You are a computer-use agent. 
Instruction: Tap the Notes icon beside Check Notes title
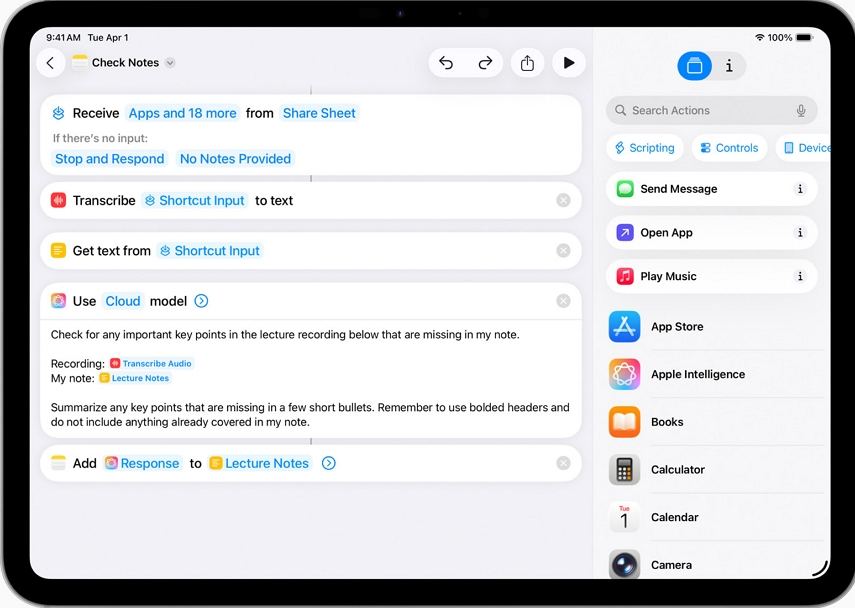point(80,62)
